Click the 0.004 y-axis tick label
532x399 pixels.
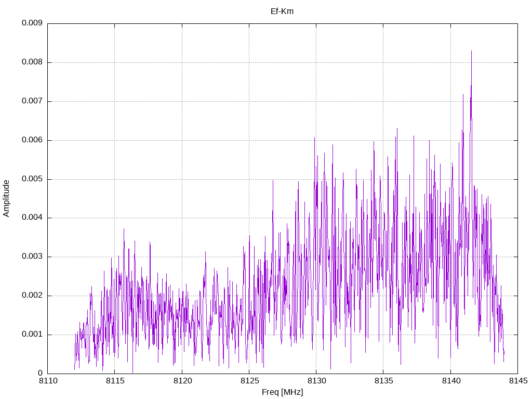[32, 218]
